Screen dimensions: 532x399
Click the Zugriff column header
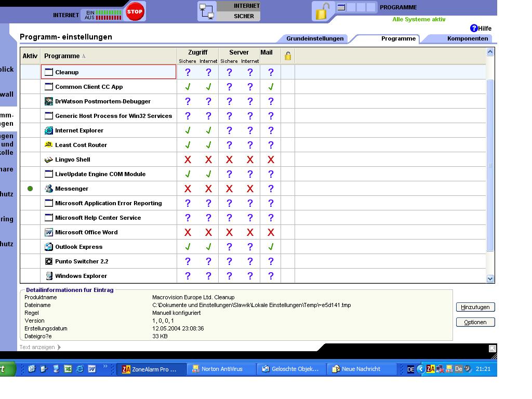coord(198,52)
